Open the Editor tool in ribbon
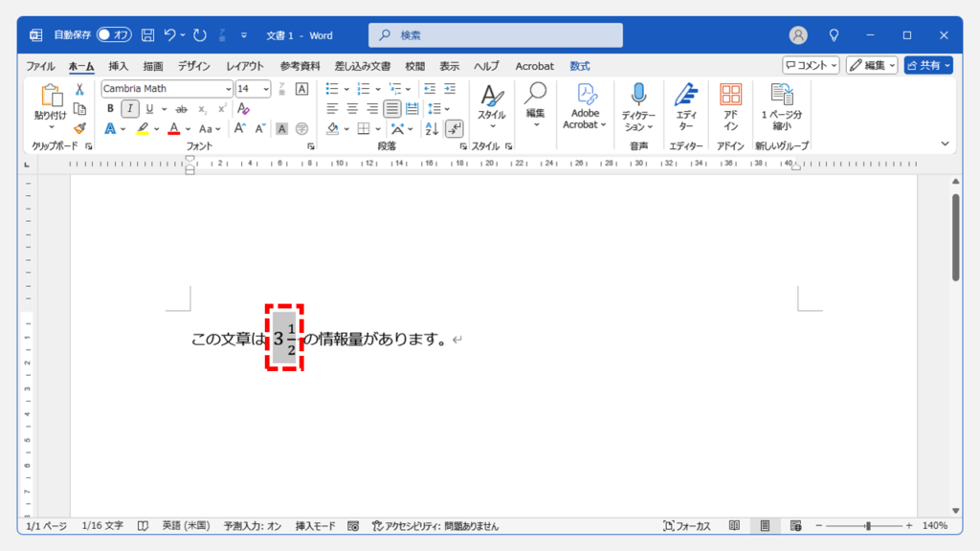 [685, 107]
